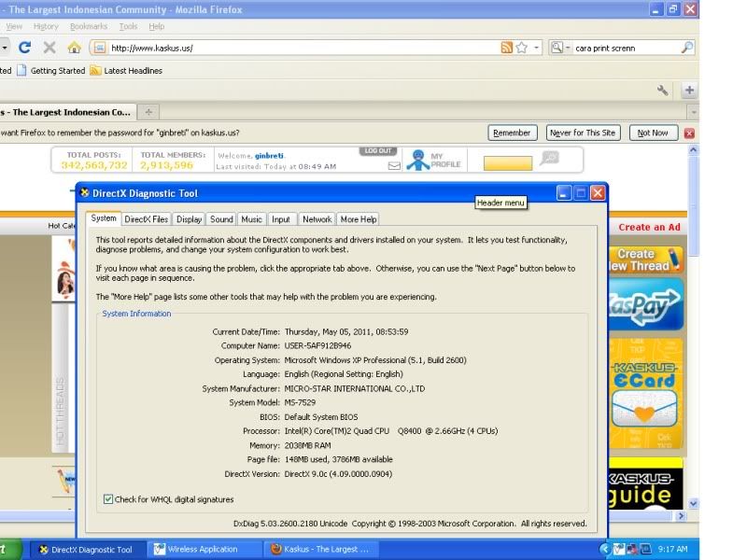Click the ginbreti username link
747x560 pixels.
[x=269, y=156]
